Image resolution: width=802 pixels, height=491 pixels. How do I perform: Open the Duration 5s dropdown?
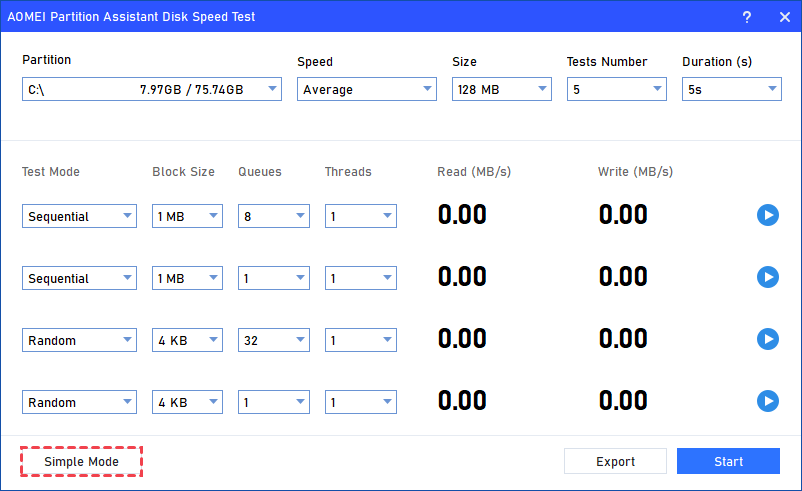pos(731,90)
